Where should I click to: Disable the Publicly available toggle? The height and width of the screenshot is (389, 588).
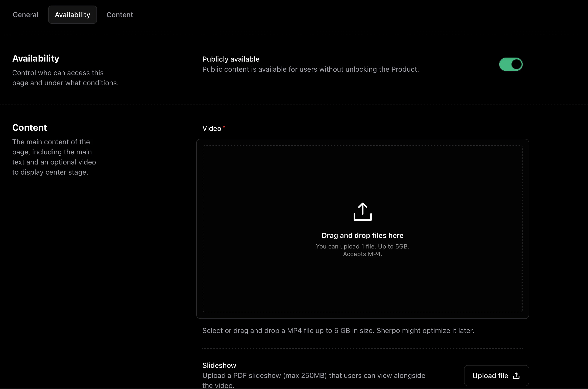511,64
